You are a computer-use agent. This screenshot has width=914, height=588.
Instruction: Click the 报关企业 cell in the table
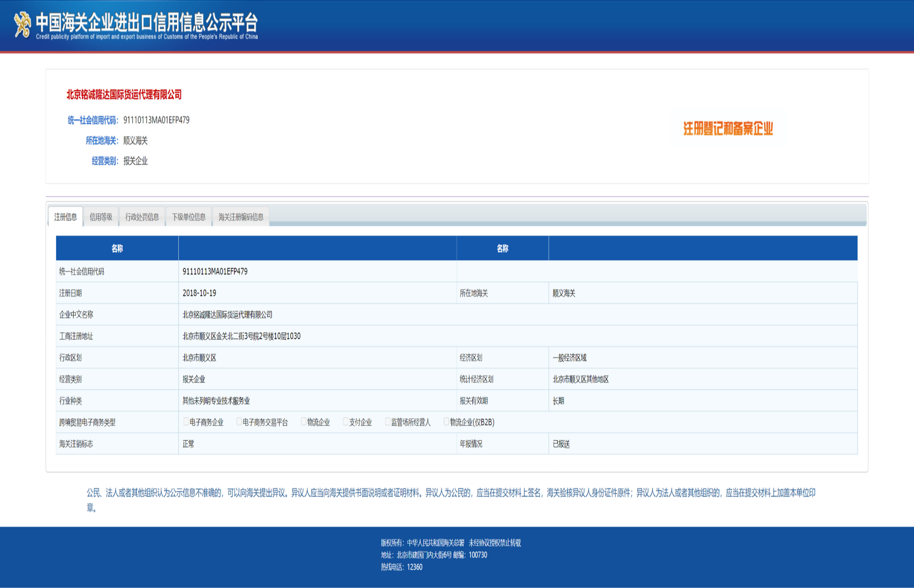point(317,379)
